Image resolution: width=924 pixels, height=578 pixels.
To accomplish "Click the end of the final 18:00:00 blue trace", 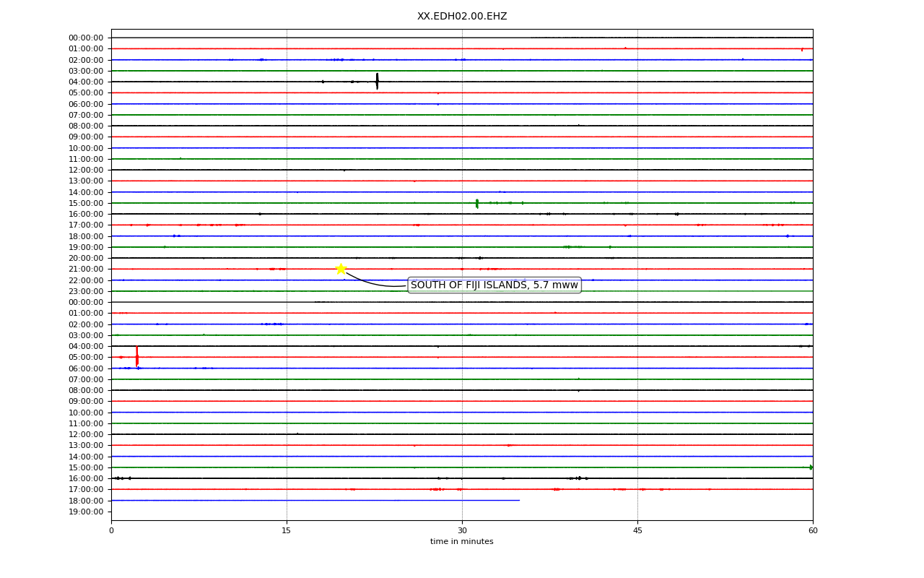I will pyautogui.click(x=519, y=500).
